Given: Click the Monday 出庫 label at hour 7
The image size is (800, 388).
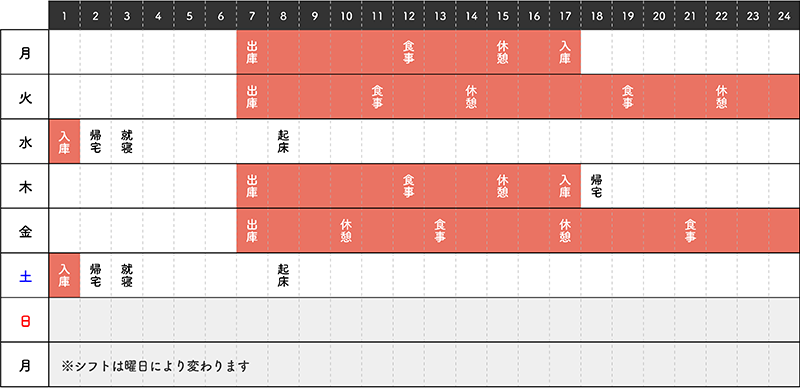Looking at the screenshot, I should point(252,52).
